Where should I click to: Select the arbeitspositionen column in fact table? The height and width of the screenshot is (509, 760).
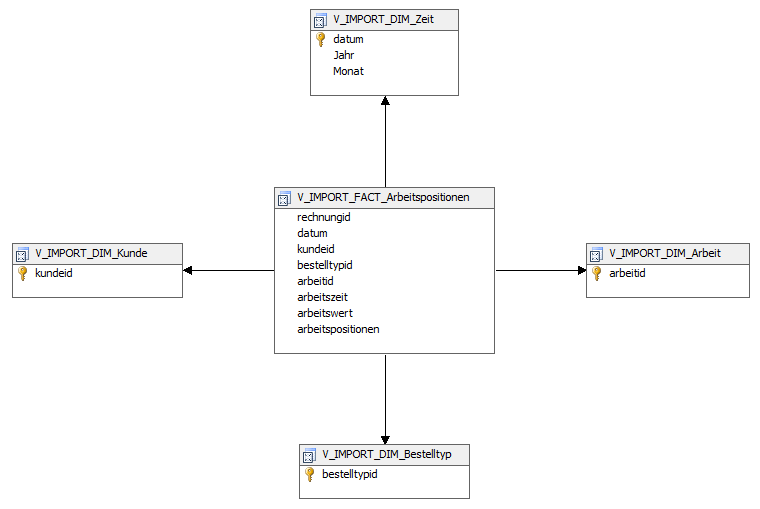[338, 329]
